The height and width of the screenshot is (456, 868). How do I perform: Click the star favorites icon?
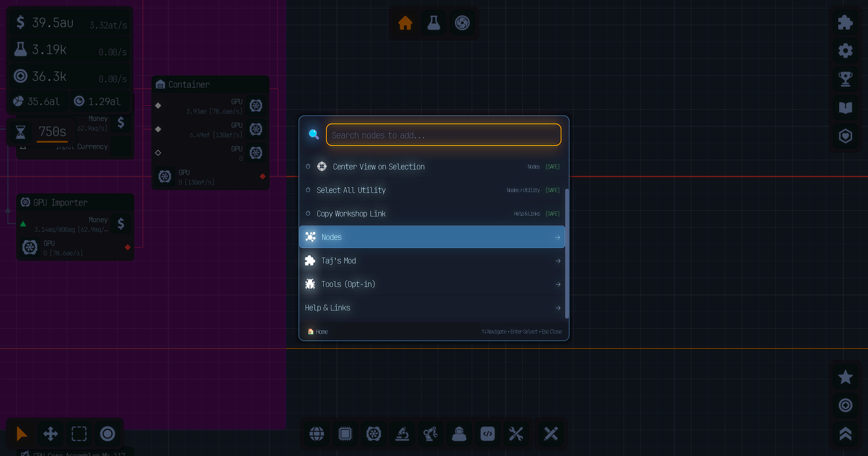pos(845,377)
